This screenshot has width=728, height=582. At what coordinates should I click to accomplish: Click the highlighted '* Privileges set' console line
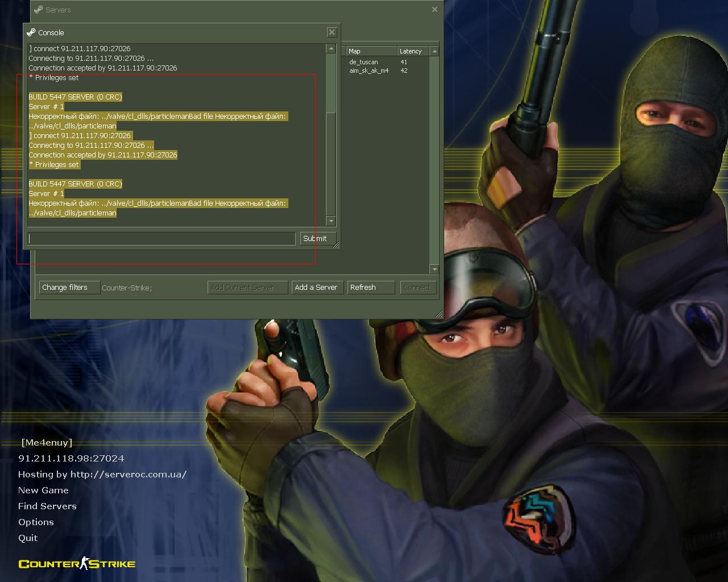click(55, 164)
